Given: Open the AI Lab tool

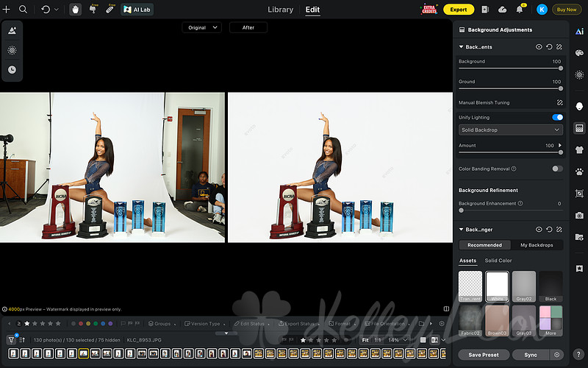Looking at the screenshot, I should pos(137,10).
